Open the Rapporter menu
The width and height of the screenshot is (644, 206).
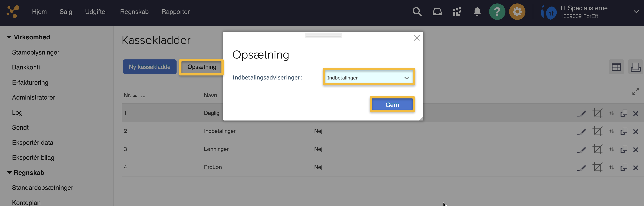(x=175, y=12)
